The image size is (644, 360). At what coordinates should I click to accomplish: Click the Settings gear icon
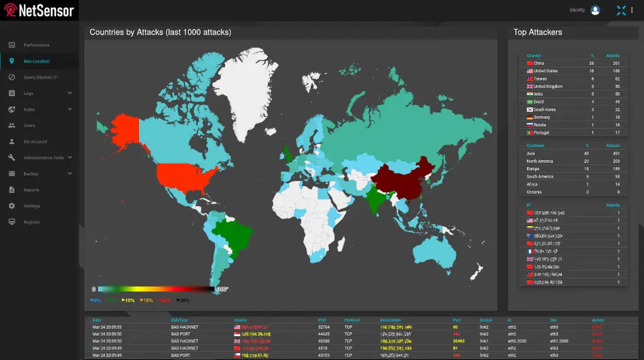click(x=11, y=205)
